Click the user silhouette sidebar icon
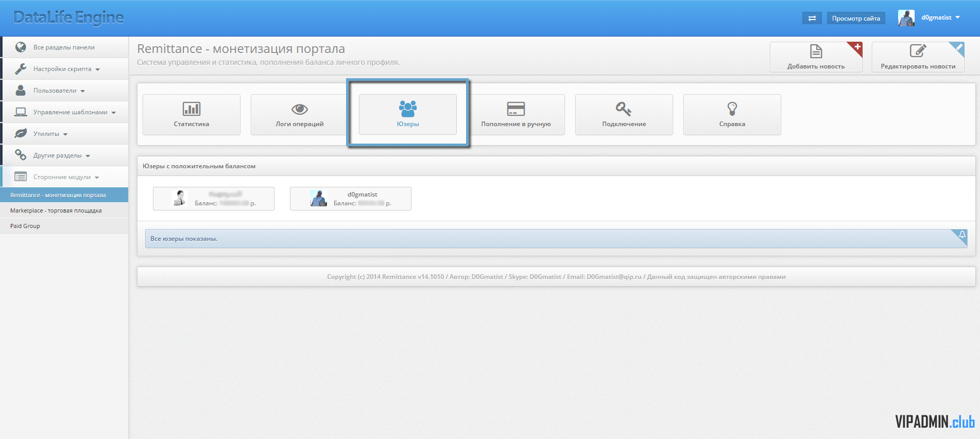 coord(21,90)
